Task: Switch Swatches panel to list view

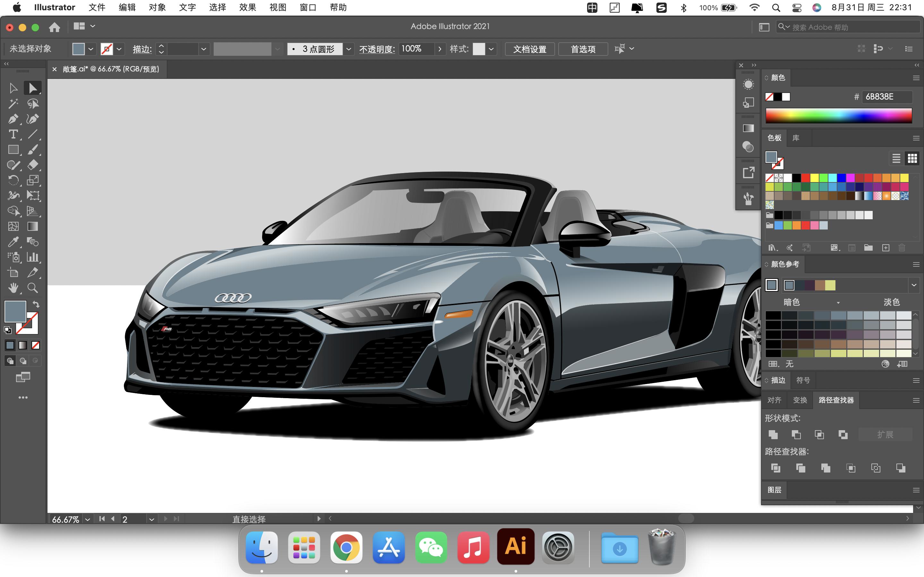Action: point(896,158)
